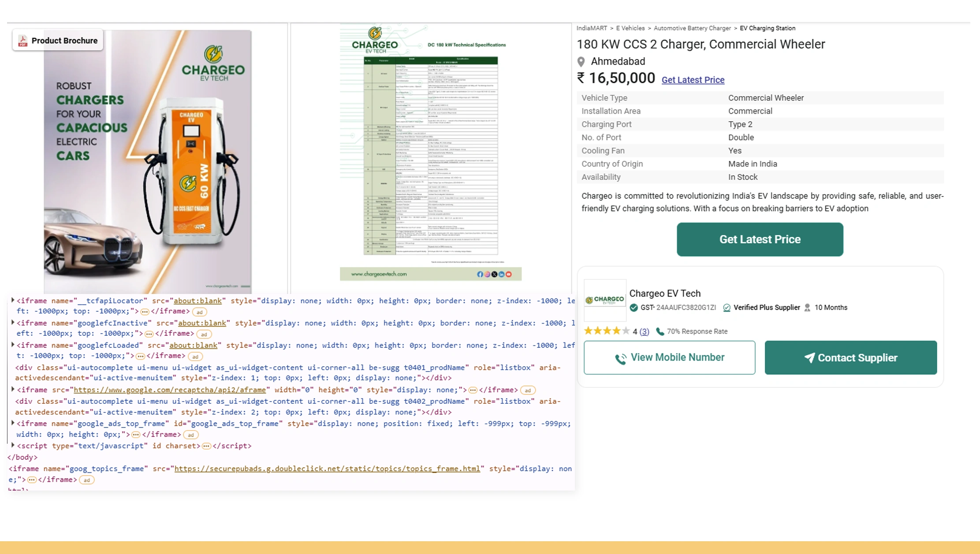
Task: Open the Get Latest Price link beside price
Action: point(693,80)
